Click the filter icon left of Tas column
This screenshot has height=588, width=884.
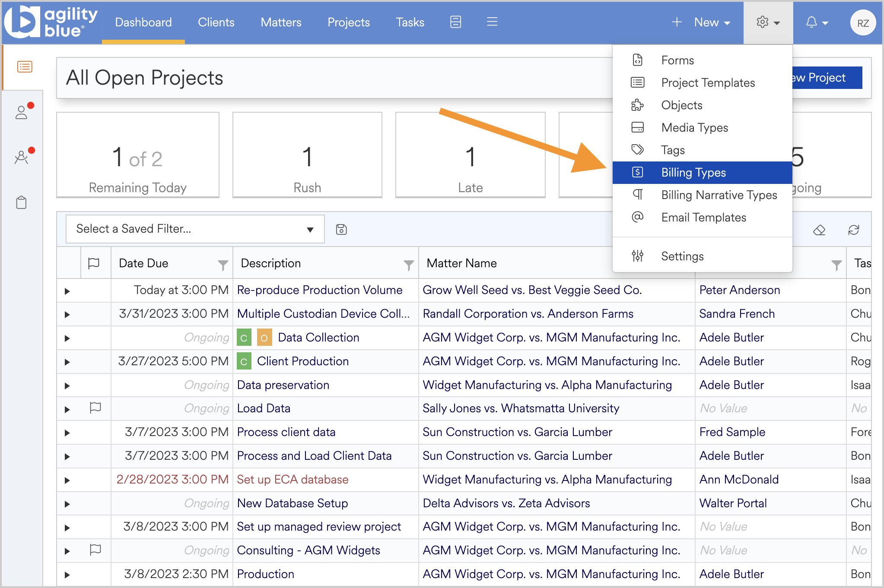coord(836,265)
